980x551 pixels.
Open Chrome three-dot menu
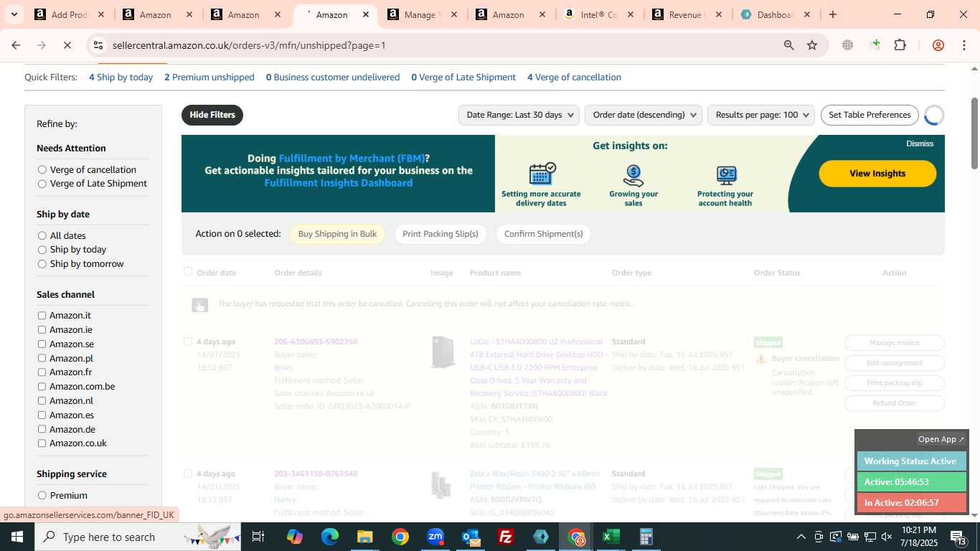(963, 45)
